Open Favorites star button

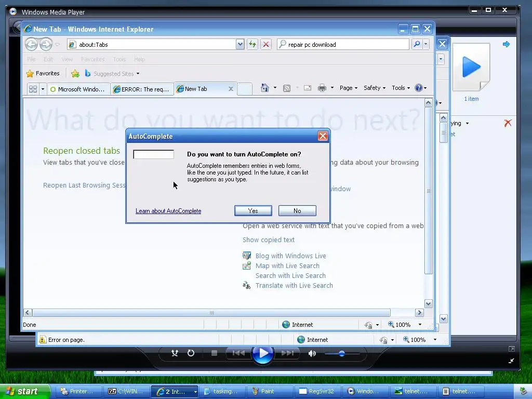pos(43,73)
